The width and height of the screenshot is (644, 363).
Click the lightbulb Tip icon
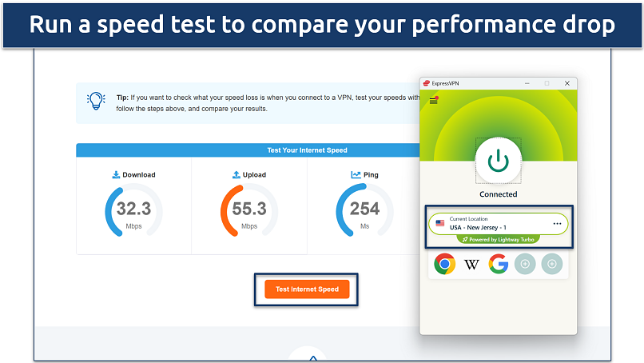pyautogui.click(x=96, y=102)
